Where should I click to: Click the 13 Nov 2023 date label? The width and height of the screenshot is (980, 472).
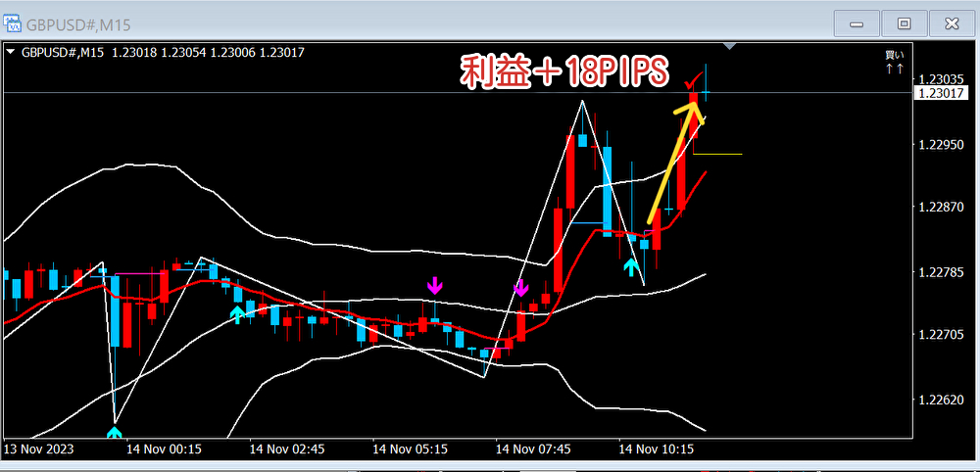click(x=39, y=448)
